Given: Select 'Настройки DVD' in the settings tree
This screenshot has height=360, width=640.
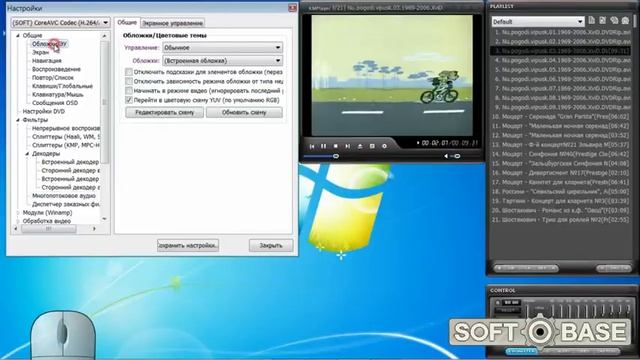Looking at the screenshot, I should 44,111.
